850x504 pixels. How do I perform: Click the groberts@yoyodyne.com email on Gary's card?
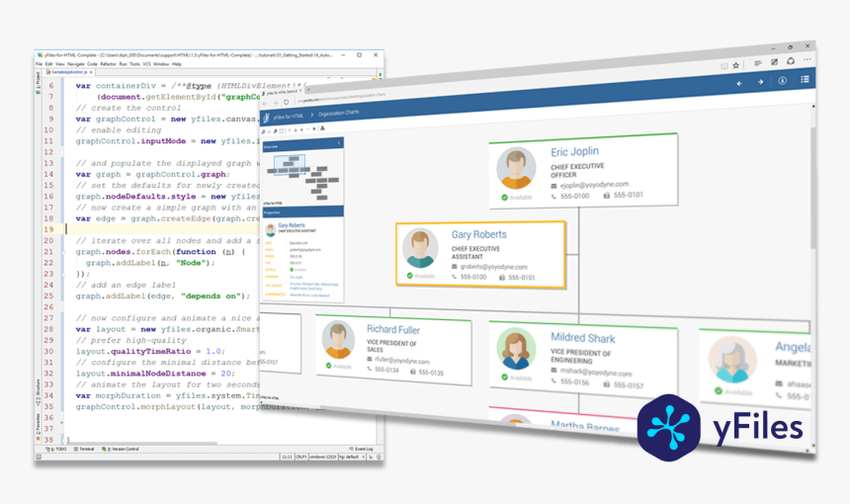coord(493,267)
